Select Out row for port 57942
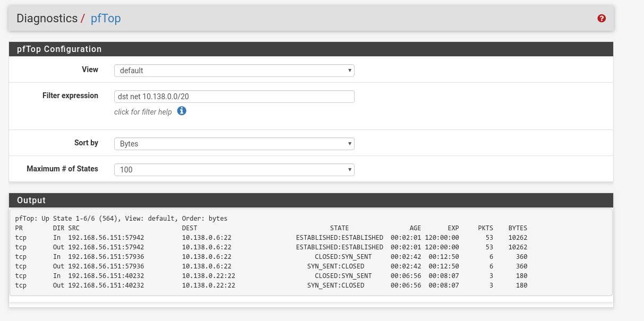The width and height of the screenshot is (644, 321). [271, 247]
